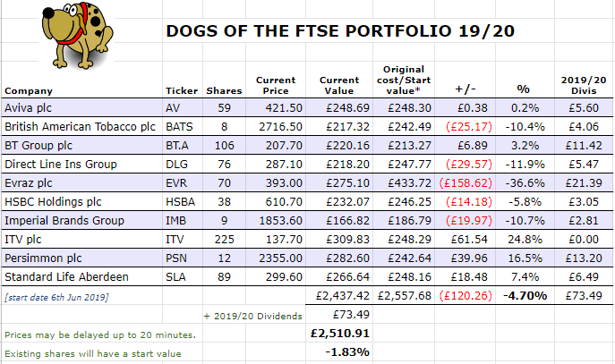
Task: Select the bold £2,510.91 total cell
Action: [x=339, y=334]
